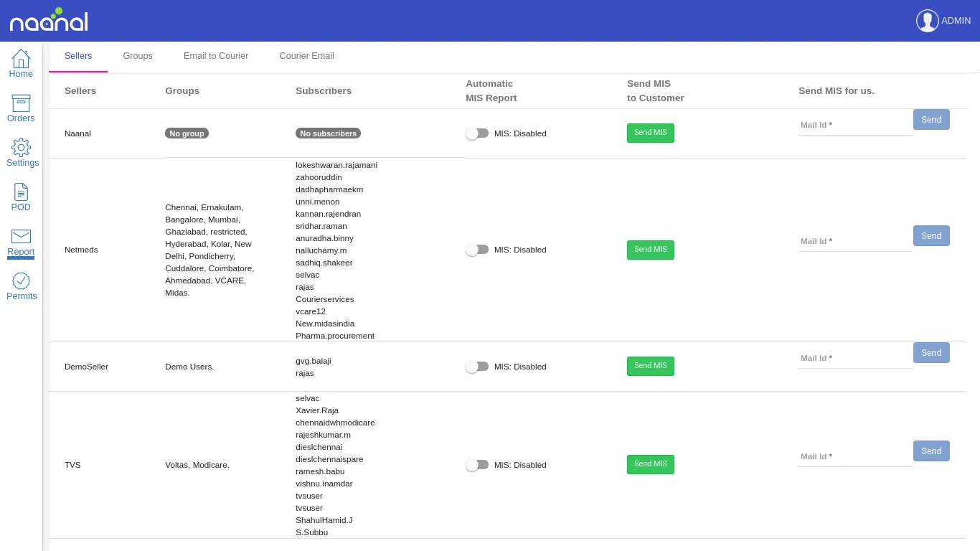
Task: Switch to the Groups tab
Action: (x=138, y=56)
